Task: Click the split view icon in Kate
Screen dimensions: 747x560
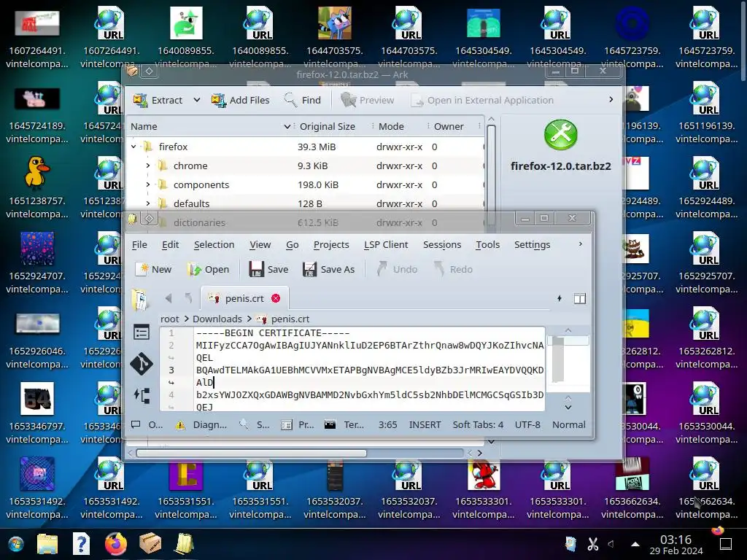Action: pyautogui.click(x=580, y=298)
